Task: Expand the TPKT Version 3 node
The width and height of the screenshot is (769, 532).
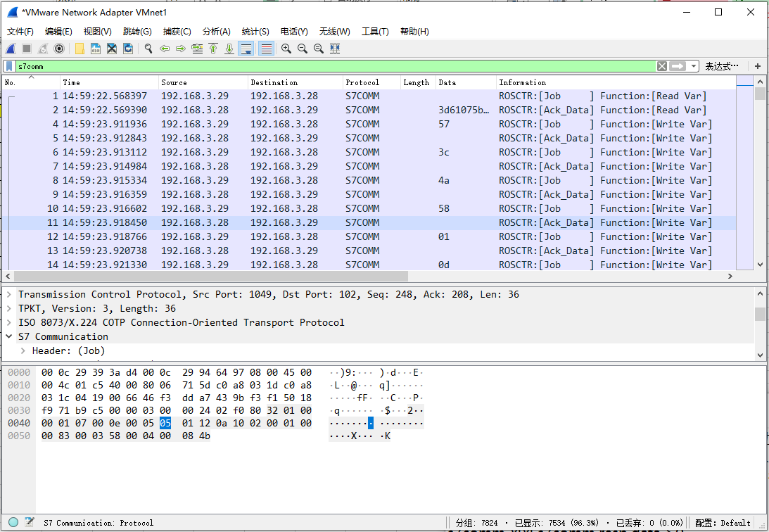Action: pyautogui.click(x=9, y=308)
